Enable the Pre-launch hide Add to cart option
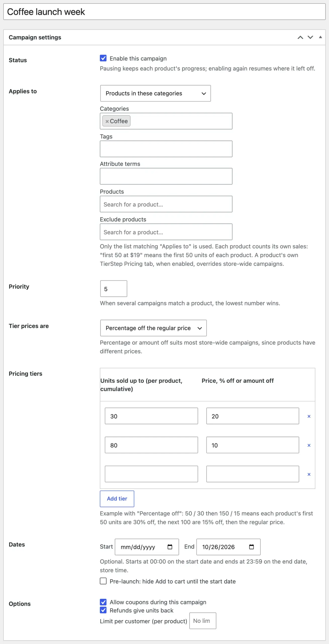The width and height of the screenshot is (329, 644). point(103,581)
